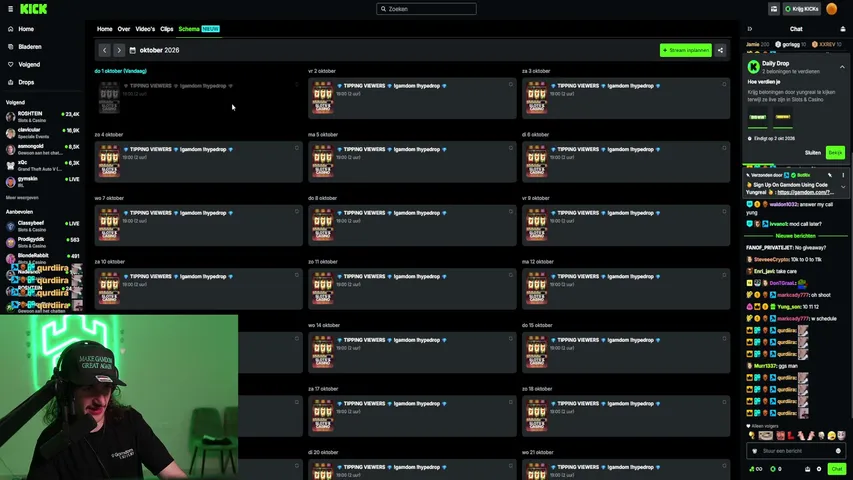Viewport: 853px width, 480px height.
Task: Click the Krijg KICKs button
Action: [802, 9]
